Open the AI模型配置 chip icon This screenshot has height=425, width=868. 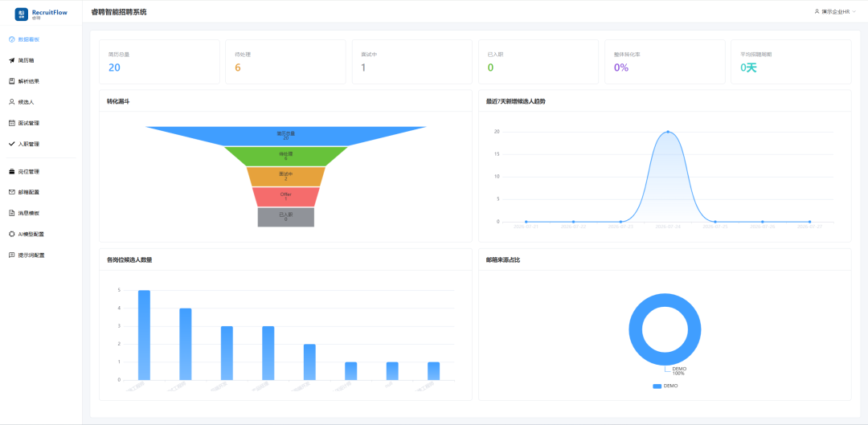[x=12, y=234]
